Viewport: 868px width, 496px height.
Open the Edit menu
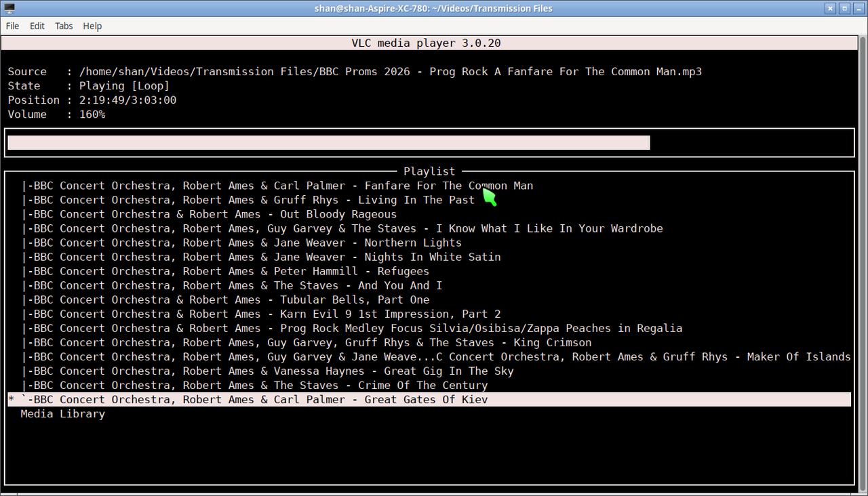[37, 26]
